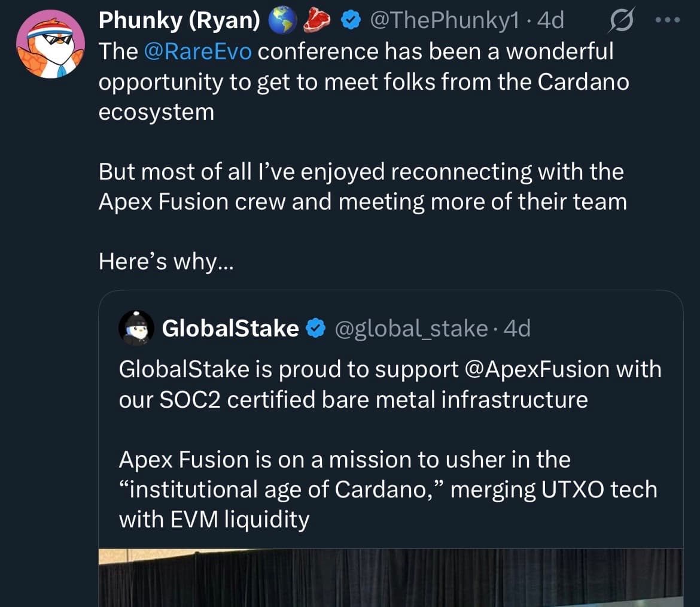Click the "Here's why…" tweet text

point(166,262)
